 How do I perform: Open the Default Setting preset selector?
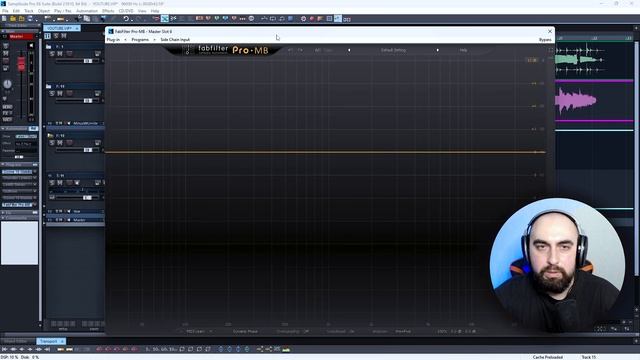pyautogui.click(x=393, y=50)
